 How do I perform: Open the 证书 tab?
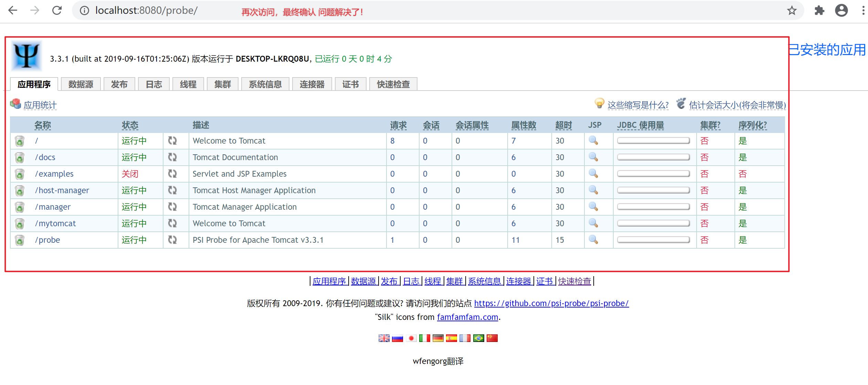(x=351, y=84)
